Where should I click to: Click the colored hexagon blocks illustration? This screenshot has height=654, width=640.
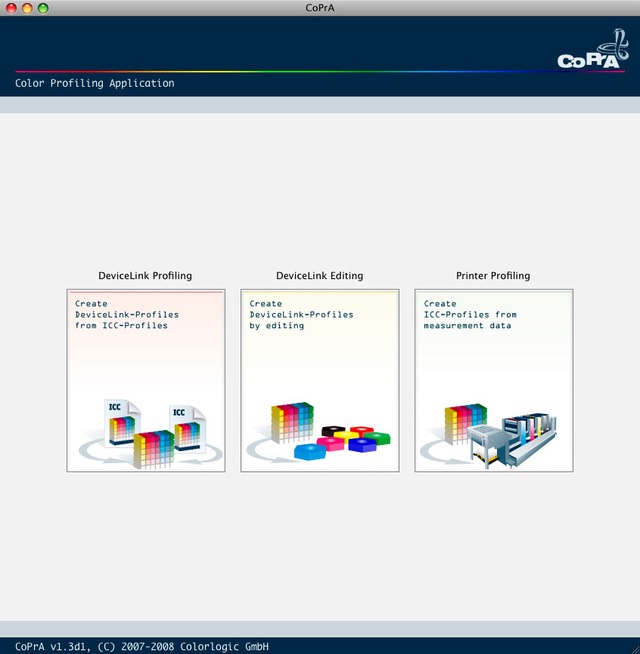(x=342, y=442)
